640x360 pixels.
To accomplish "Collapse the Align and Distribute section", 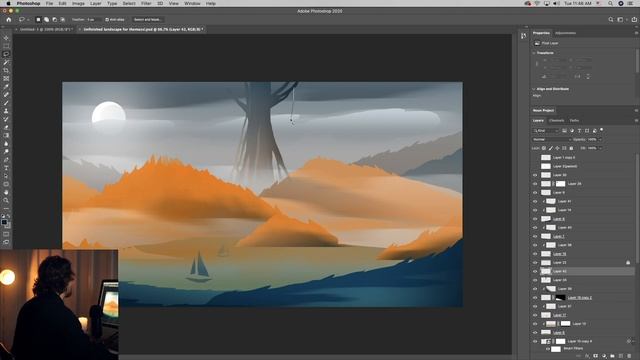I will tap(534, 89).
